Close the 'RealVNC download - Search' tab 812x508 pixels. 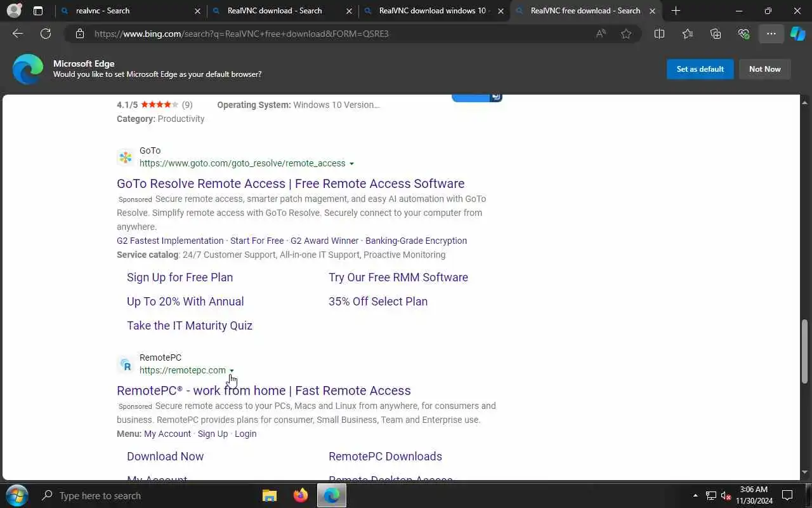tap(350, 11)
